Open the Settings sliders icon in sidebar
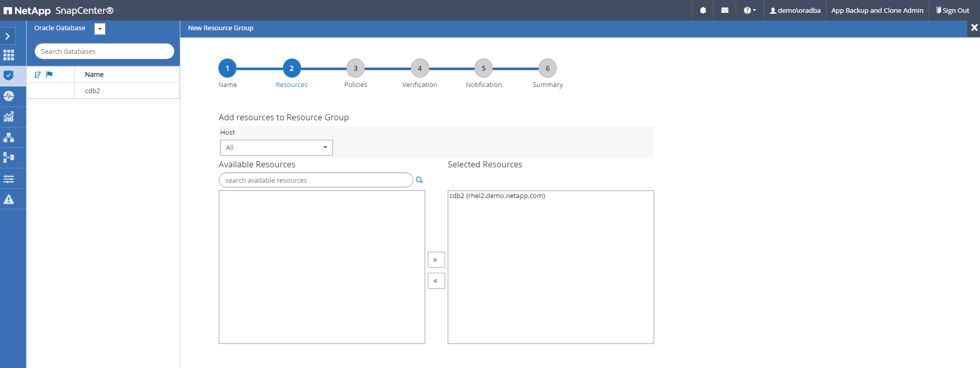Viewport: 980px width, 368px height. tap(9, 179)
